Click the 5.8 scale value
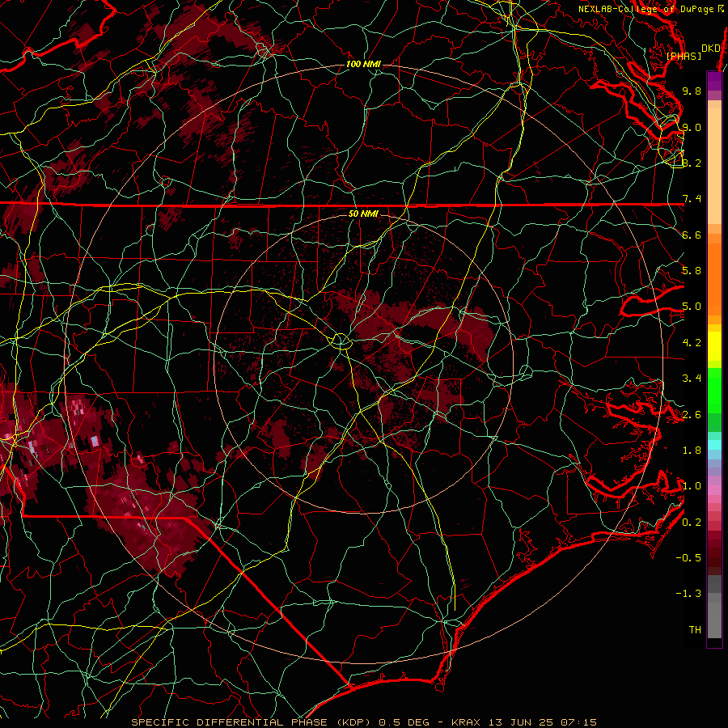728x728 pixels. tap(692, 271)
